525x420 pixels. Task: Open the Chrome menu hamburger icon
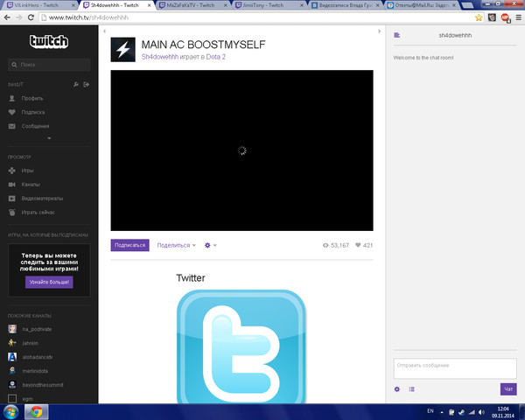click(x=518, y=17)
